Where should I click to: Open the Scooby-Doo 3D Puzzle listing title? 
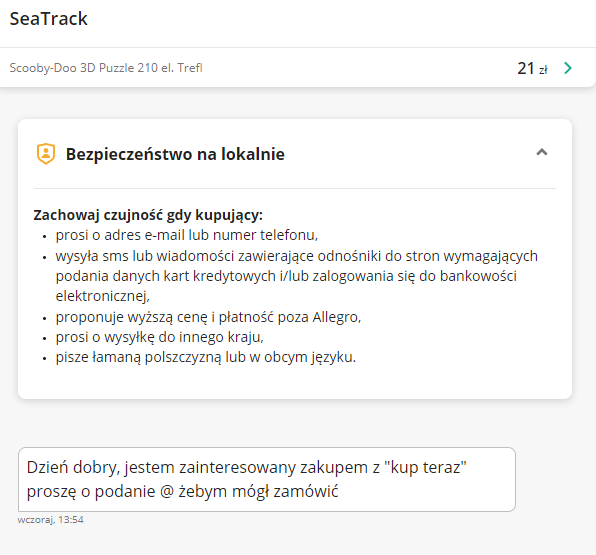[106, 68]
